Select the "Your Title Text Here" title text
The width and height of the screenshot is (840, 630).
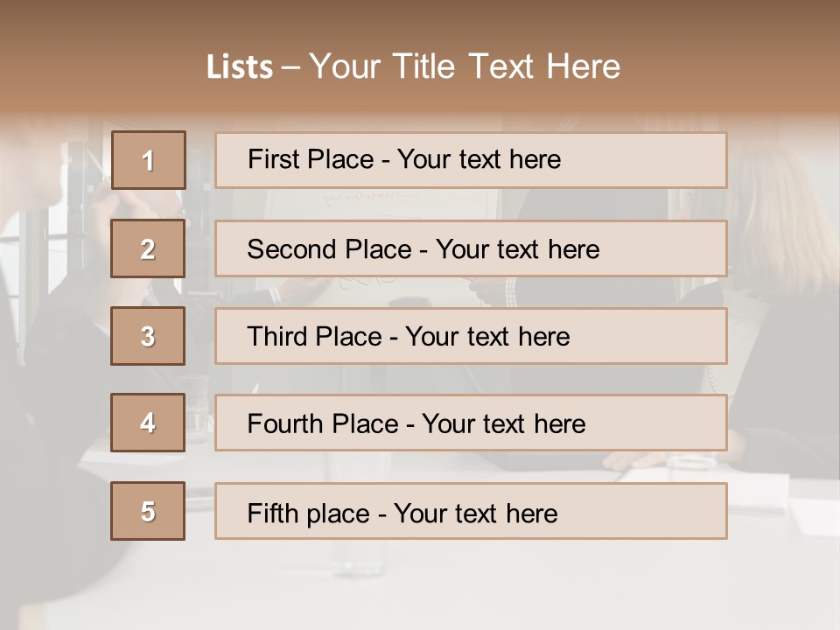(x=465, y=66)
